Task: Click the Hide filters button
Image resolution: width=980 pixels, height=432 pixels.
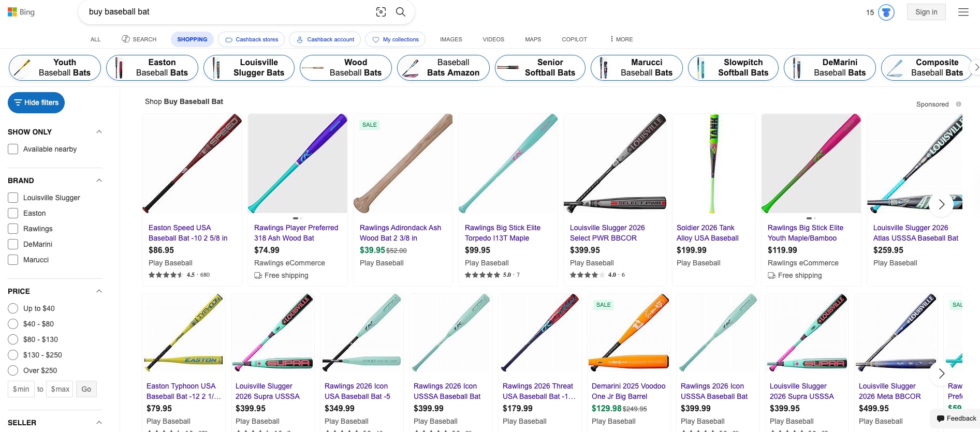Action: (x=36, y=102)
